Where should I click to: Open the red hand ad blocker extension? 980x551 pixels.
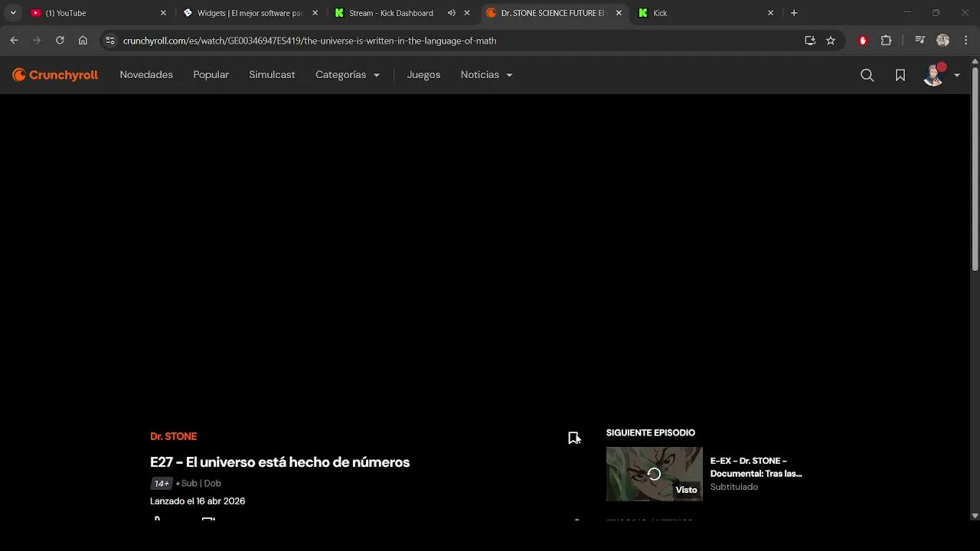click(x=863, y=41)
